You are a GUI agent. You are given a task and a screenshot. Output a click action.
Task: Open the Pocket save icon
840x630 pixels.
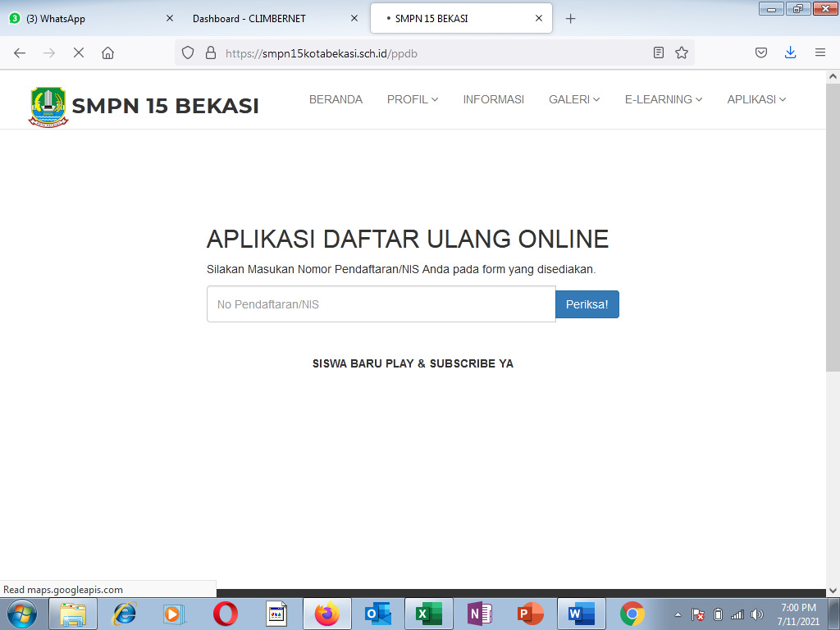click(760, 52)
